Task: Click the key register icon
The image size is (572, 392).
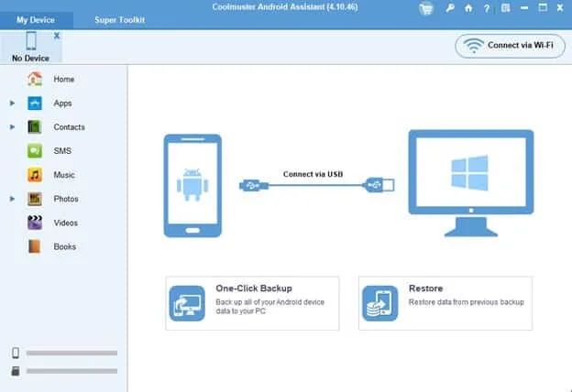Action: (x=450, y=8)
